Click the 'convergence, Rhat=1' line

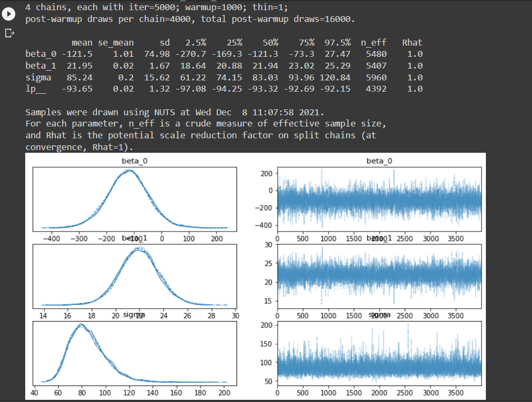(x=79, y=147)
